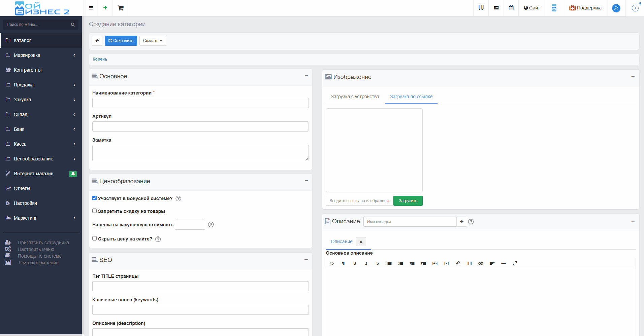Insert table in description editor
This screenshot has height=336, width=644.
pos(469,263)
